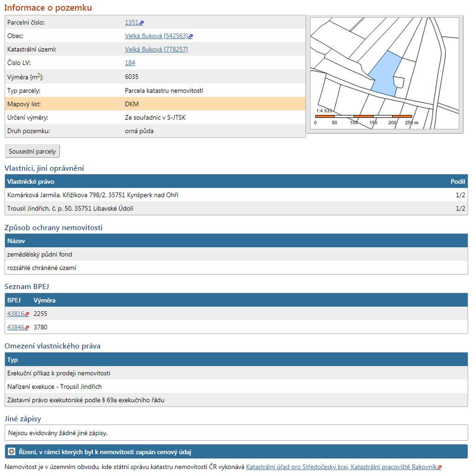Open Obec link Velká Buková [542563]
476x476 pixels.
(x=156, y=36)
